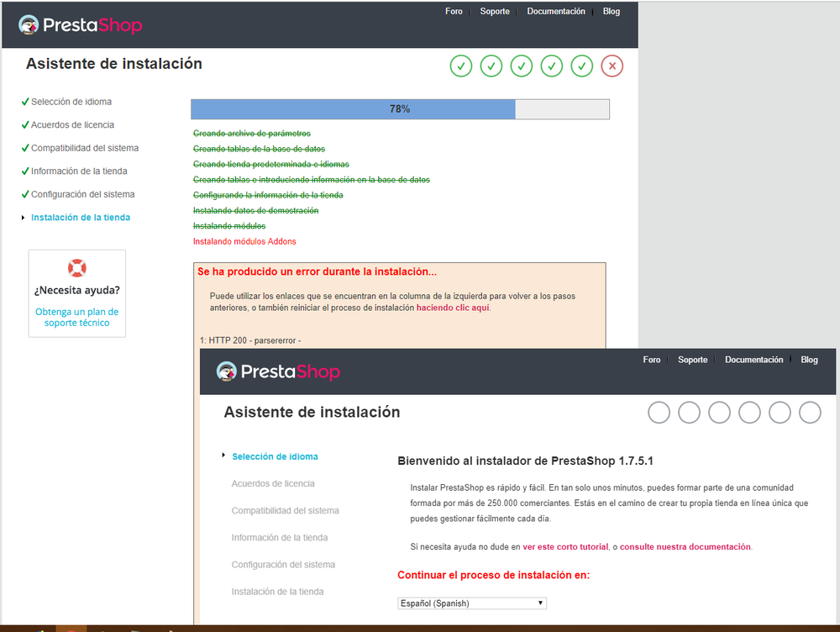Screen dimensions: 840x632
Task: Click the 78% installation progress bar
Action: coord(400,108)
